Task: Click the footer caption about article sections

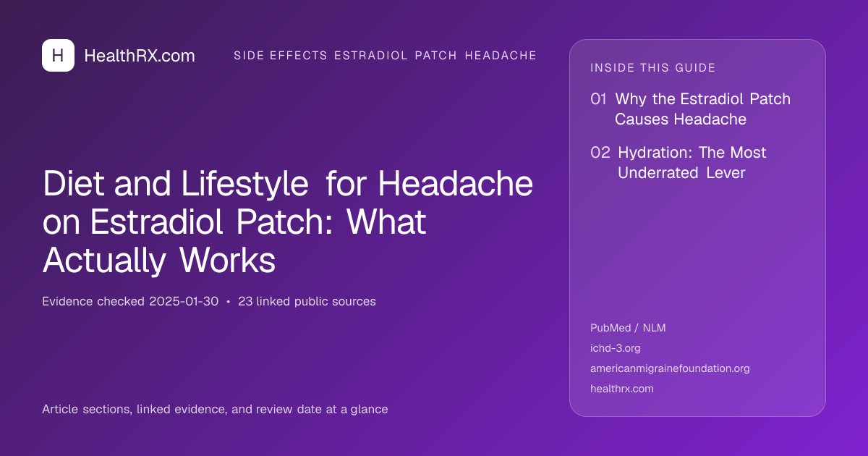Action: [215, 409]
